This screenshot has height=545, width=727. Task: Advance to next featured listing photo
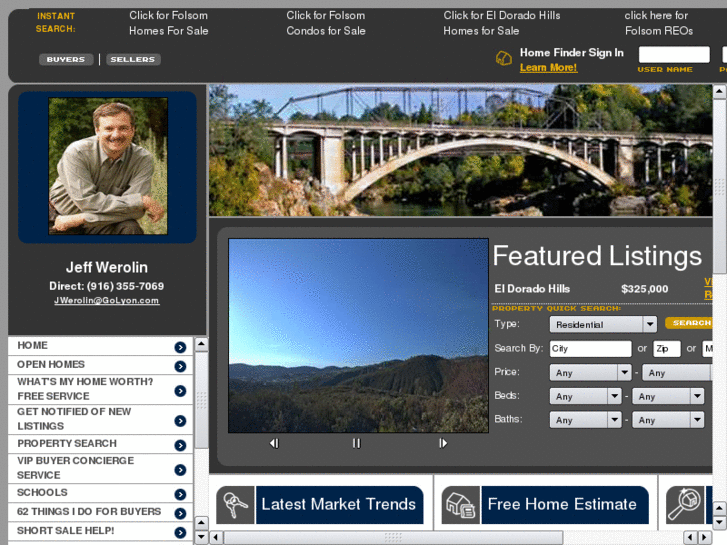tap(443, 443)
